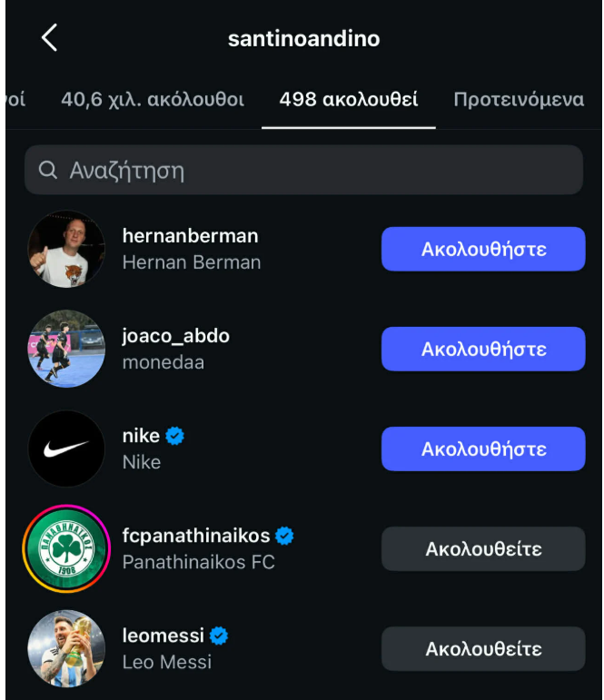The width and height of the screenshot is (604, 700).
Task: Click leomessi's verified badge
Action: [x=219, y=636]
